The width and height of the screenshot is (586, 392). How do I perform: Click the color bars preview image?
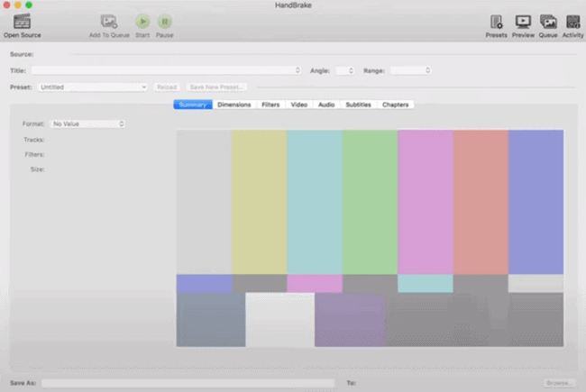[370, 238]
